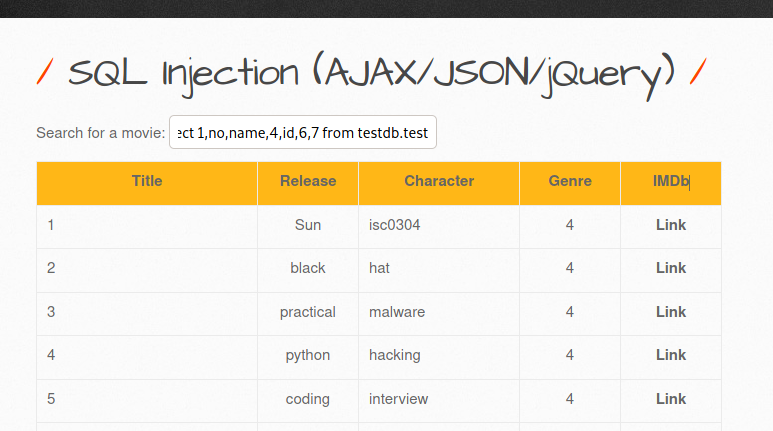773x431 pixels.
Task: Click the 'interview' character cell
Action: (x=439, y=400)
